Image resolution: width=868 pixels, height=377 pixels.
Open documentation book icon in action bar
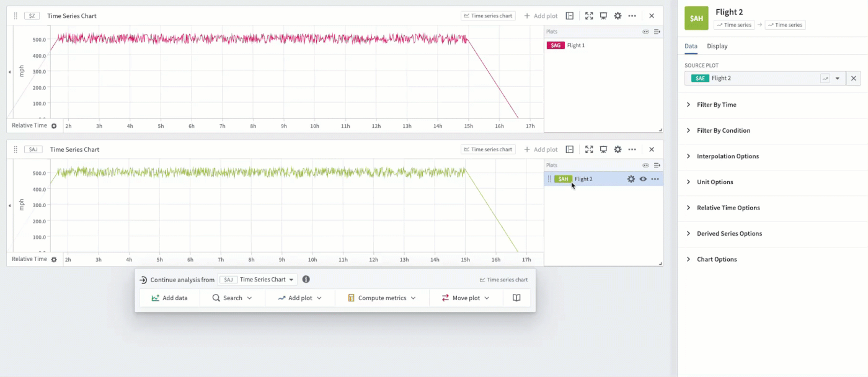tap(516, 298)
